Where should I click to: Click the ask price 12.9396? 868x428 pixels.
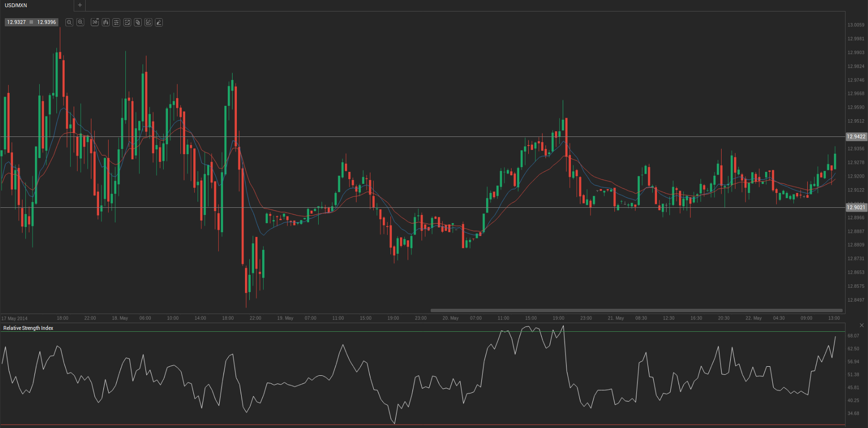46,23
